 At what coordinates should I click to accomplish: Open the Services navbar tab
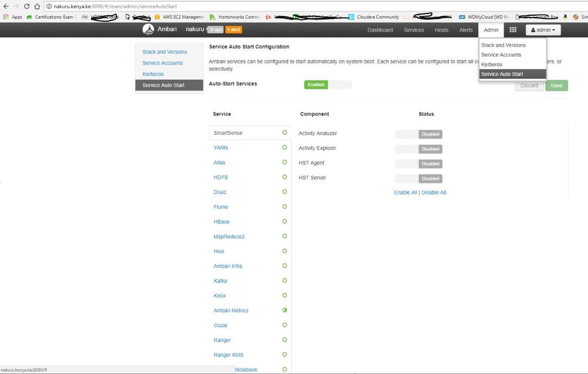pyautogui.click(x=414, y=30)
